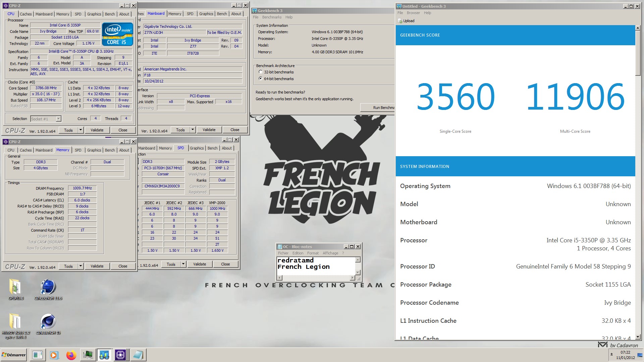Image resolution: width=644 pixels, height=362 pixels.
Task: Select SPD tab in Memory CPU-Z window
Action: [78, 150]
